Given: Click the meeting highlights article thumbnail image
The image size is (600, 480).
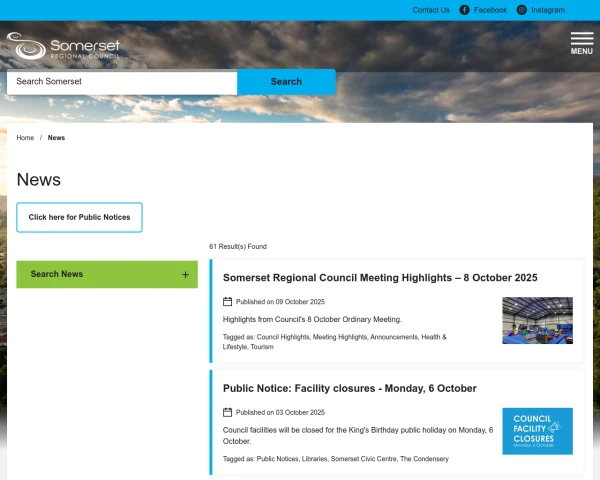Looking at the screenshot, I should coord(537,320).
